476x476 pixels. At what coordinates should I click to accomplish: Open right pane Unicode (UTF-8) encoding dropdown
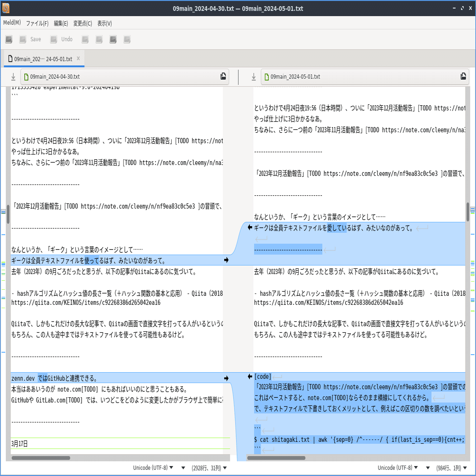tap(398, 468)
